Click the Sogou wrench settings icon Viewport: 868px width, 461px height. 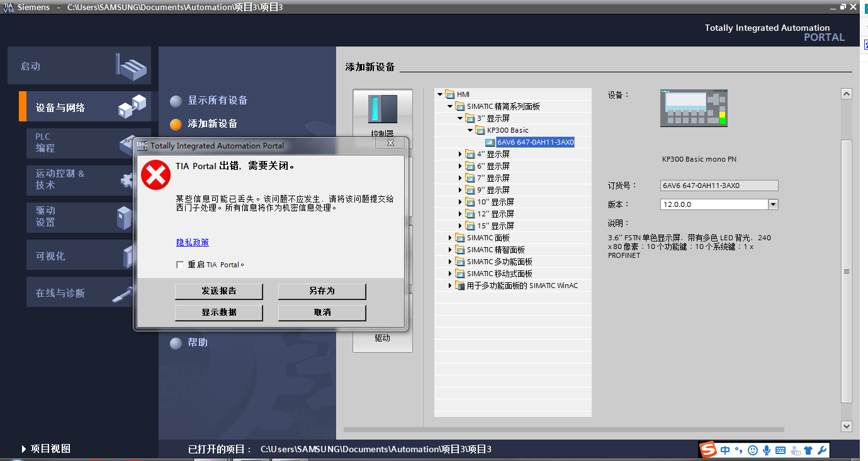click(821, 450)
